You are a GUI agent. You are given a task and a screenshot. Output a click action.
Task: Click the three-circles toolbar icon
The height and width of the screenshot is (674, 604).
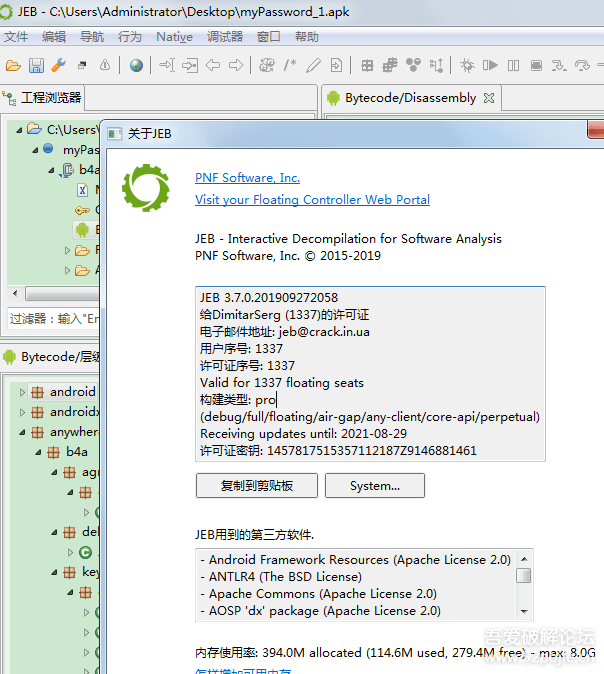(x=414, y=65)
